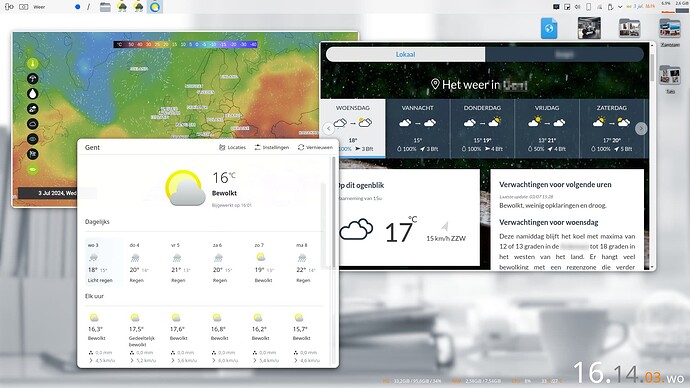The image size is (690, 388).
Task: Switch to the Lokaal tab
Action: [x=405, y=54]
